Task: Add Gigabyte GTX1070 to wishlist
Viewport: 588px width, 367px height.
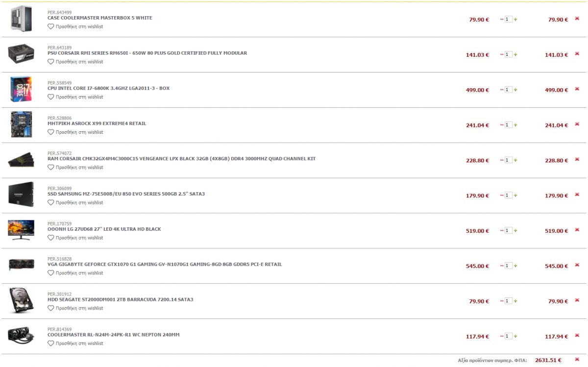Action: coord(75,273)
